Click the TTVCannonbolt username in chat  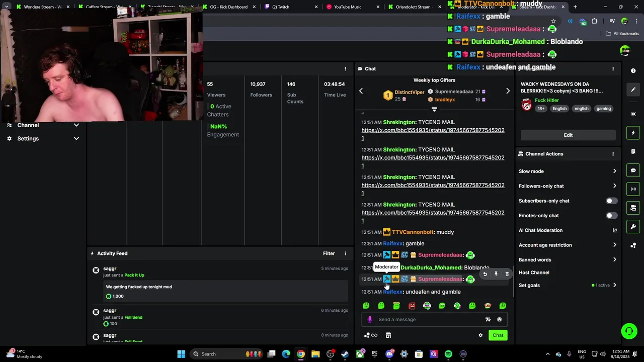[413, 232]
